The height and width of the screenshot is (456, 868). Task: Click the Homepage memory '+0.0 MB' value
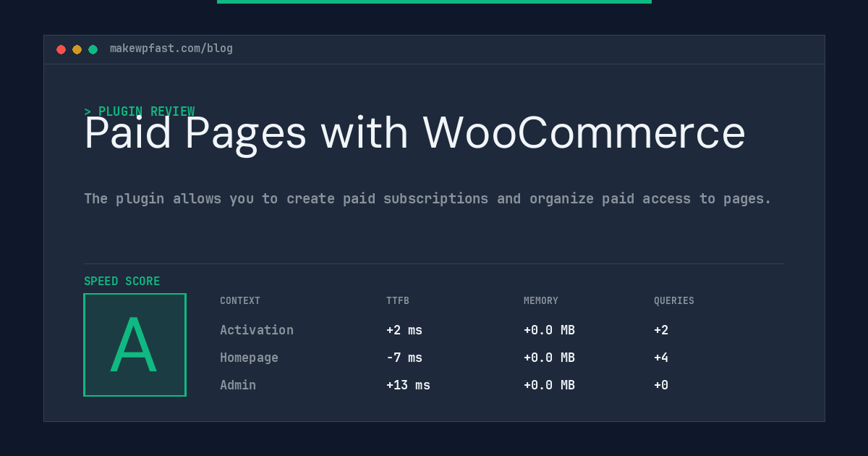click(549, 358)
